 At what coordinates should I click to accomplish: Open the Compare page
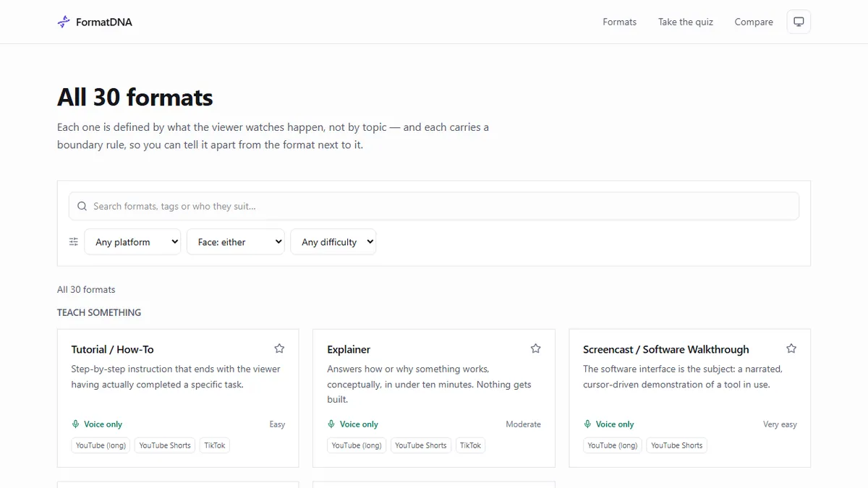[x=754, y=22]
